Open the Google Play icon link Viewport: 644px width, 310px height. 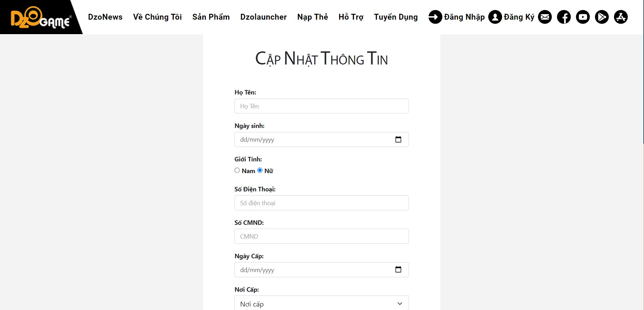(x=602, y=17)
